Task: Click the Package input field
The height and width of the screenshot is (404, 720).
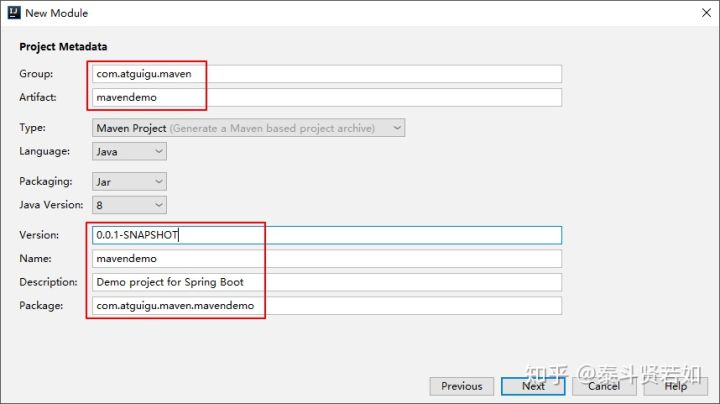Action: click(326, 306)
